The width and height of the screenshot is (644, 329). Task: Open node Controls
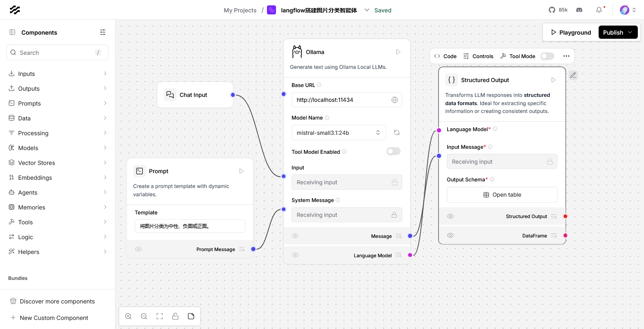point(478,56)
